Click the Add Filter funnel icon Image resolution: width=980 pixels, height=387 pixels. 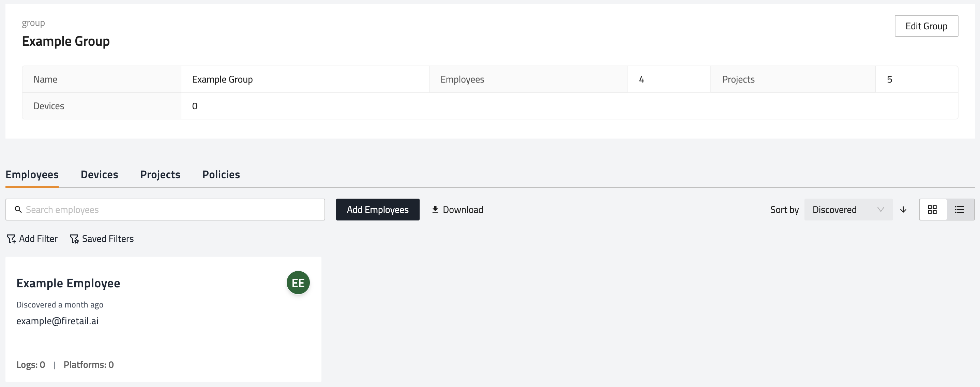pos(11,239)
